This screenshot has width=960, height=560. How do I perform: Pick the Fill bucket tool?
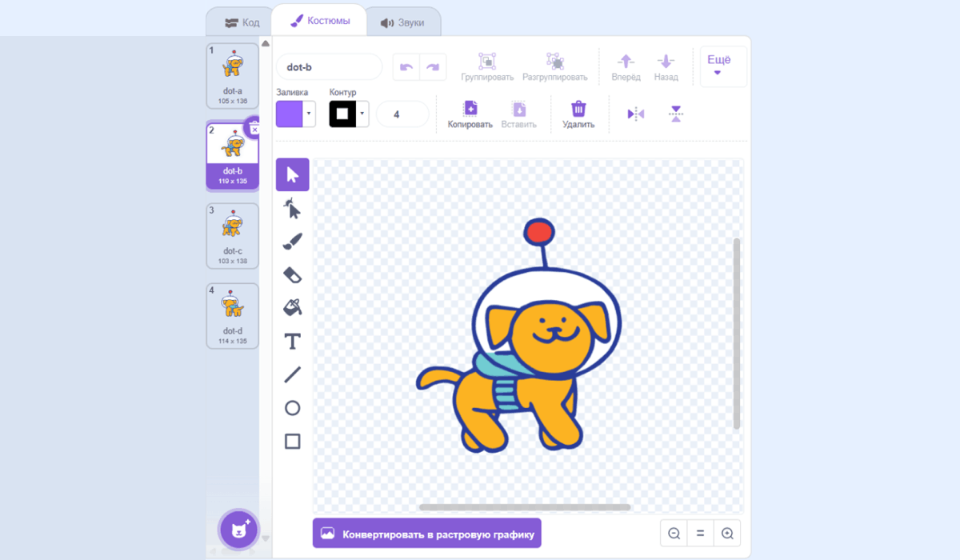(292, 307)
